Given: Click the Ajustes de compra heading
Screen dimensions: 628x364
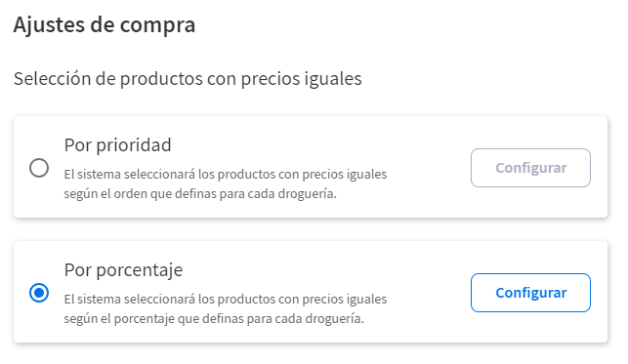Looking at the screenshot, I should [105, 24].
